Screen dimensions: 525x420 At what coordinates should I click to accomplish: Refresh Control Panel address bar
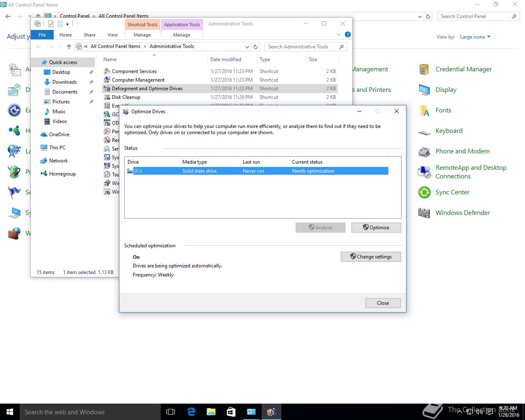[x=428, y=16]
